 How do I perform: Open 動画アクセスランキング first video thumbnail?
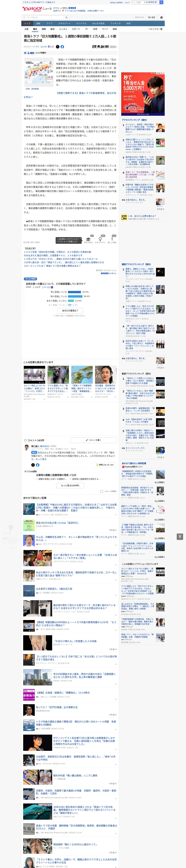[x=160, y=381]
